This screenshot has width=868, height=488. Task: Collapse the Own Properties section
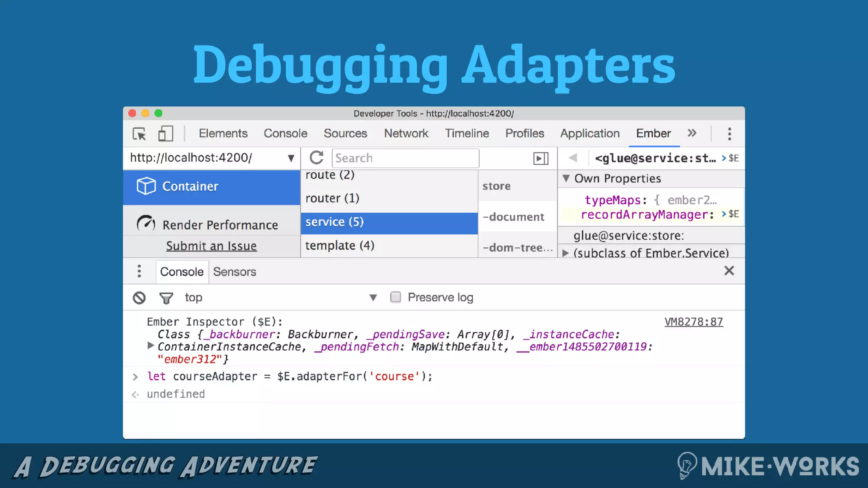(x=566, y=178)
